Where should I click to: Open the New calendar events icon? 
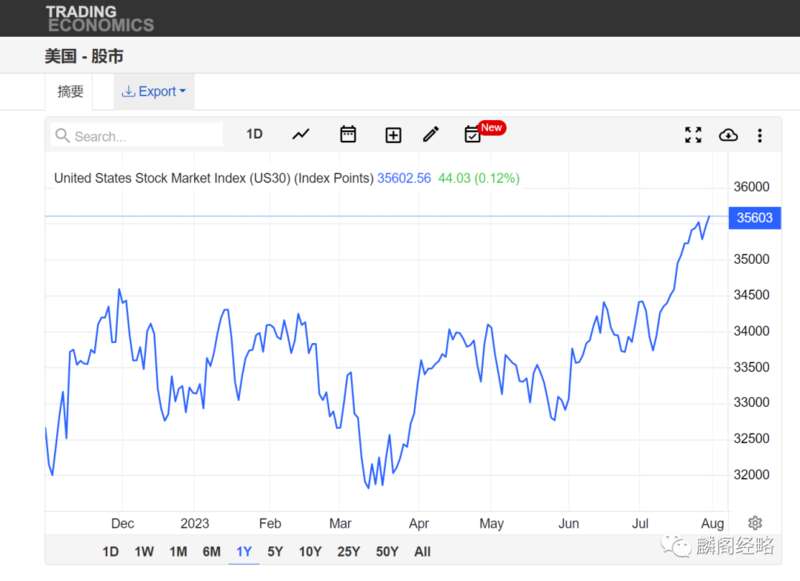pyautogui.click(x=472, y=135)
